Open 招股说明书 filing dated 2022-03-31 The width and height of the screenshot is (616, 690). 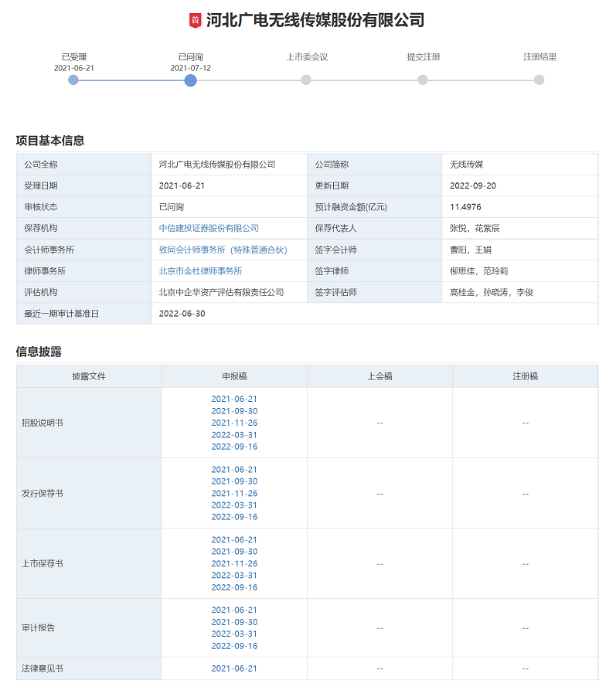point(234,435)
